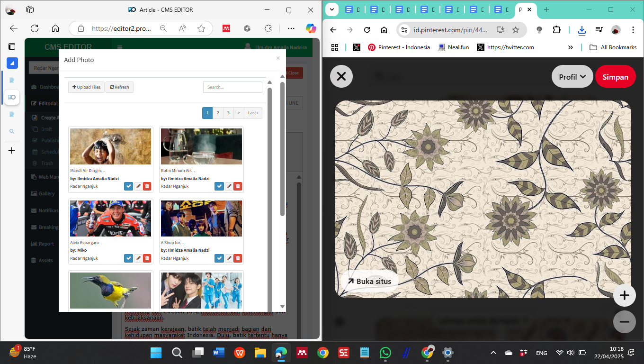Zoom out on the Pinterest image

click(625, 322)
